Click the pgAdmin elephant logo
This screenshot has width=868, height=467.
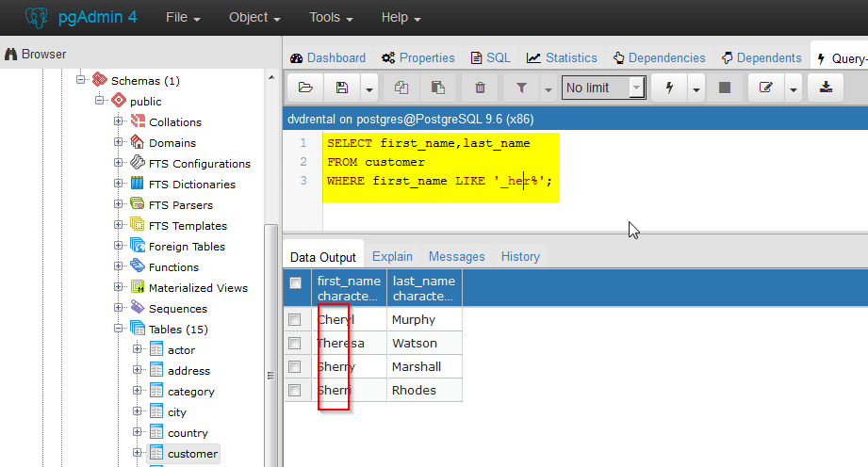tap(37, 18)
